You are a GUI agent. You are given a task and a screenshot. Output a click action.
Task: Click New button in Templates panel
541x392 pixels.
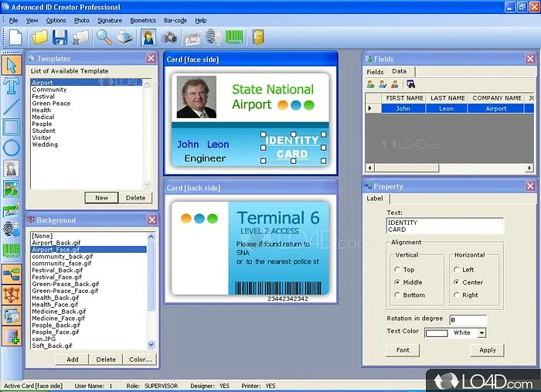point(101,198)
